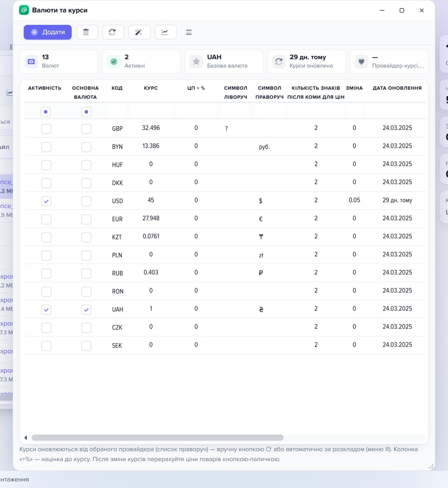The width and height of the screenshot is (448, 488).
Task: Click the banknote icon on Валют card
Action: 31,62
